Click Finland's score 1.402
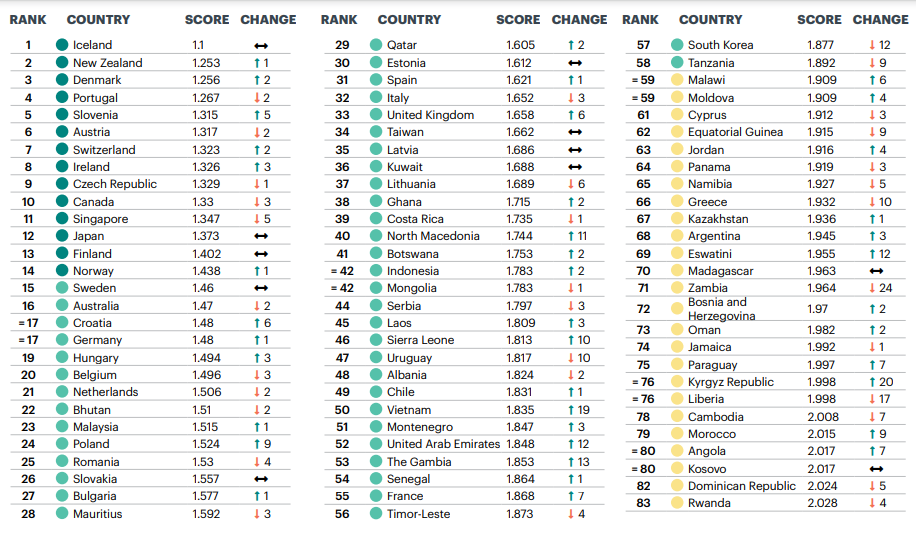Image resolution: width=916 pixels, height=537 pixels. tap(207, 254)
